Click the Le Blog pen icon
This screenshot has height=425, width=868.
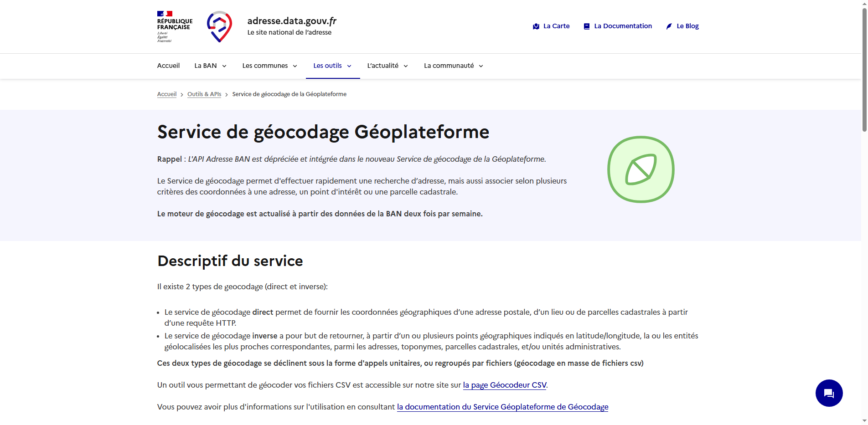(668, 26)
